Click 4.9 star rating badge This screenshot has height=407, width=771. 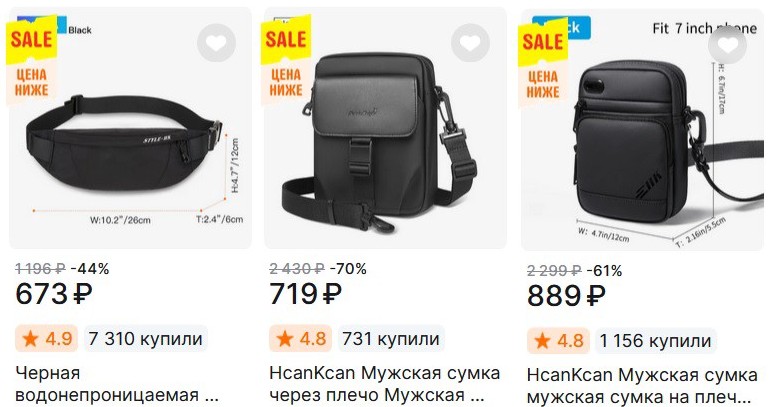point(46,339)
